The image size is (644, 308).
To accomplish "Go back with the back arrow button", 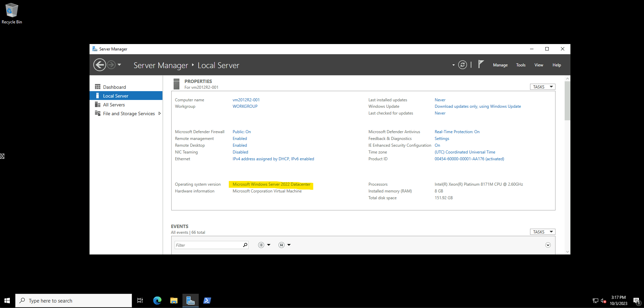I will point(100,65).
